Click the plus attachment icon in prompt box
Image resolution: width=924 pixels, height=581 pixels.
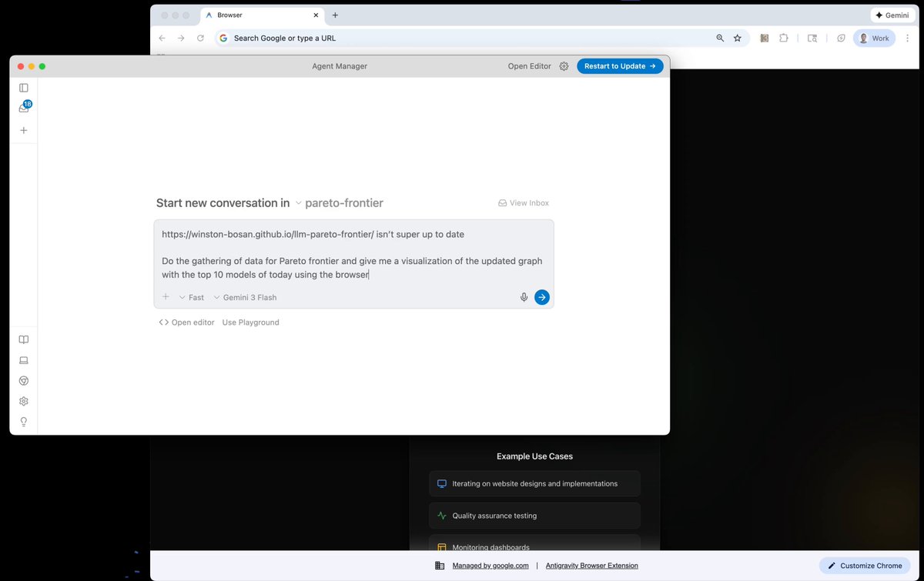point(166,297)
